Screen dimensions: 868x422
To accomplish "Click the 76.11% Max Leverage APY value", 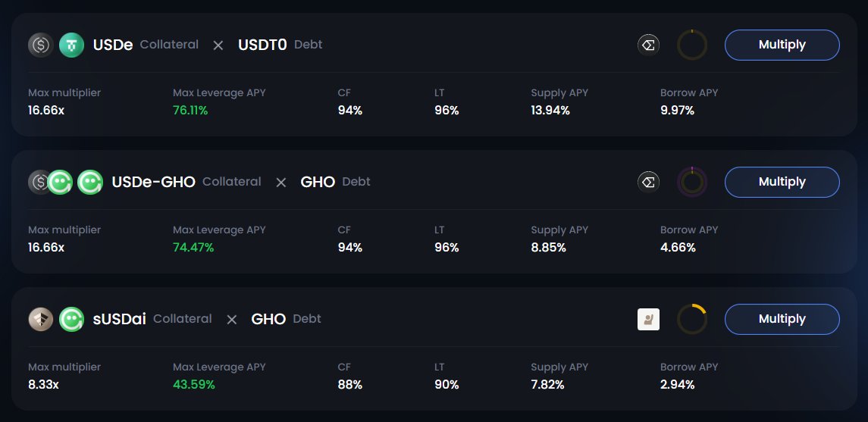I will coord(190,111).
